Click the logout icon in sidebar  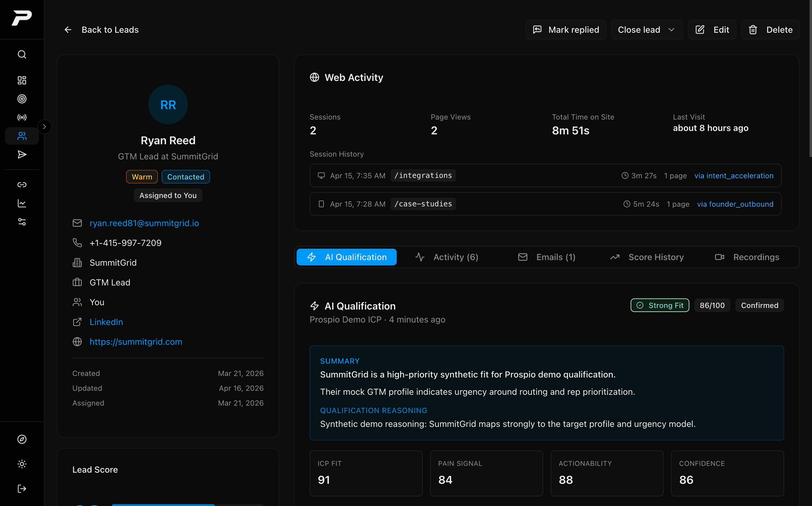click(x=22, y=489)
